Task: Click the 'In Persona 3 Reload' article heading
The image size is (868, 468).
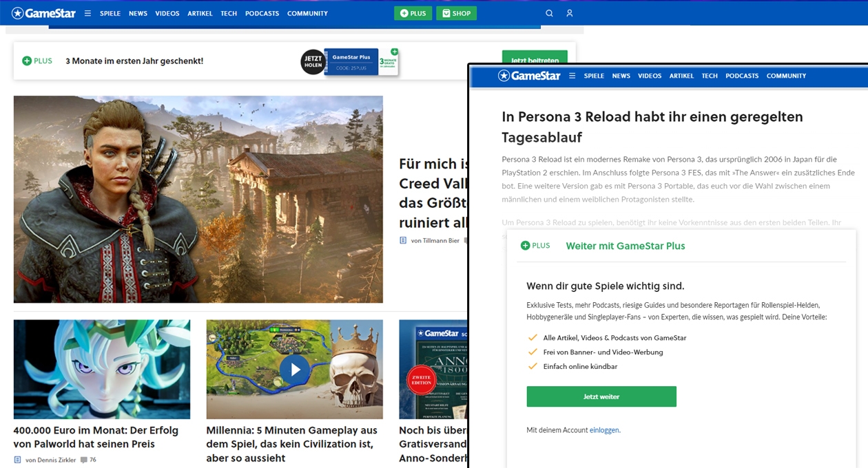Action: click(x=652, y=127)
